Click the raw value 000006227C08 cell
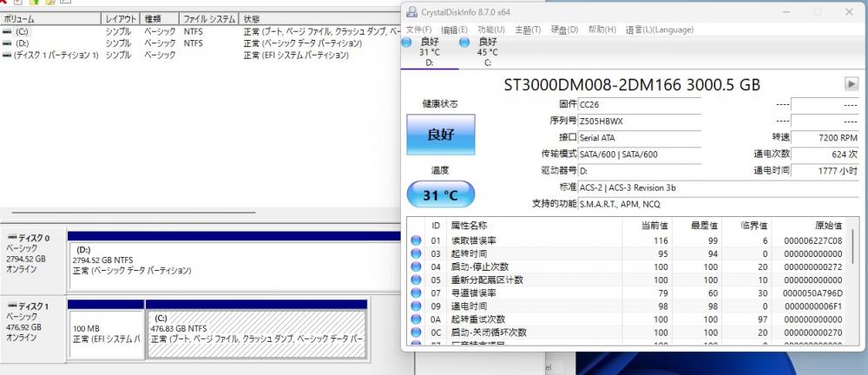 click(812, 240)
